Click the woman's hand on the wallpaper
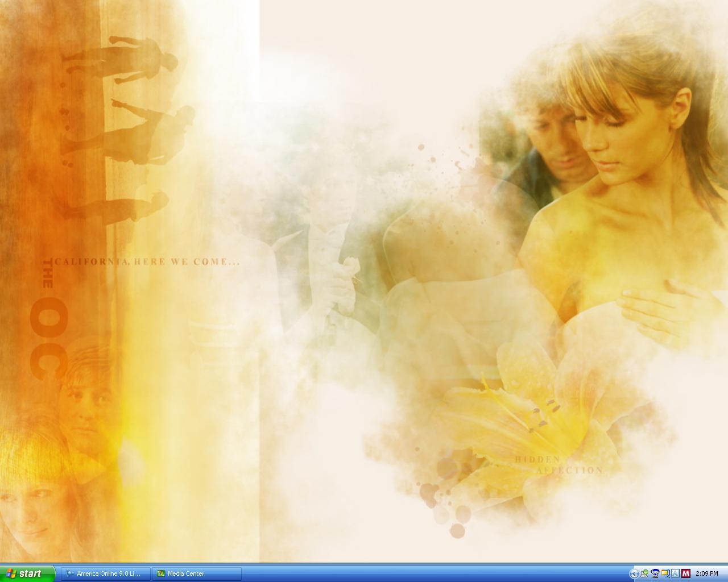728x582 pixels. click(x=648, y=307)
